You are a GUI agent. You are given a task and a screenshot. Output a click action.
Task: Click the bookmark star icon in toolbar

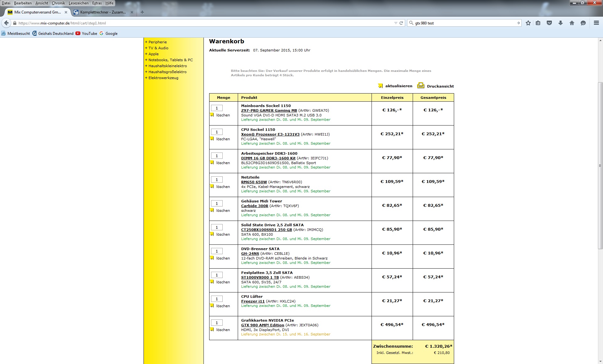[528, 23]
